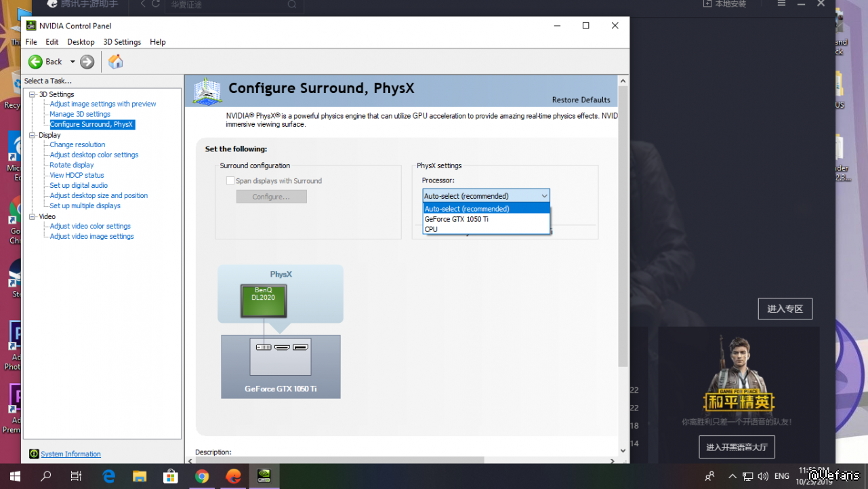
Task: Toggle Span displays with Surround checkbox
Action: (230, 180)
